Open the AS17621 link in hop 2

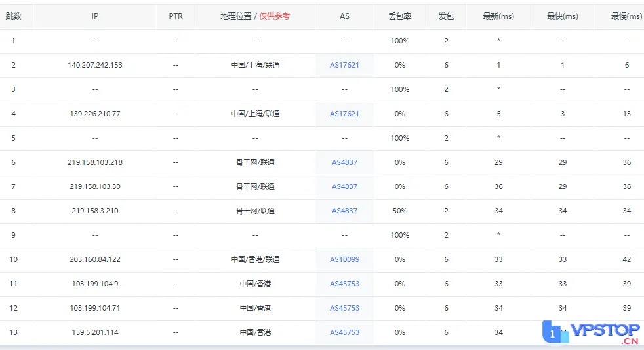pyautogui.click(x=344, y=65)
